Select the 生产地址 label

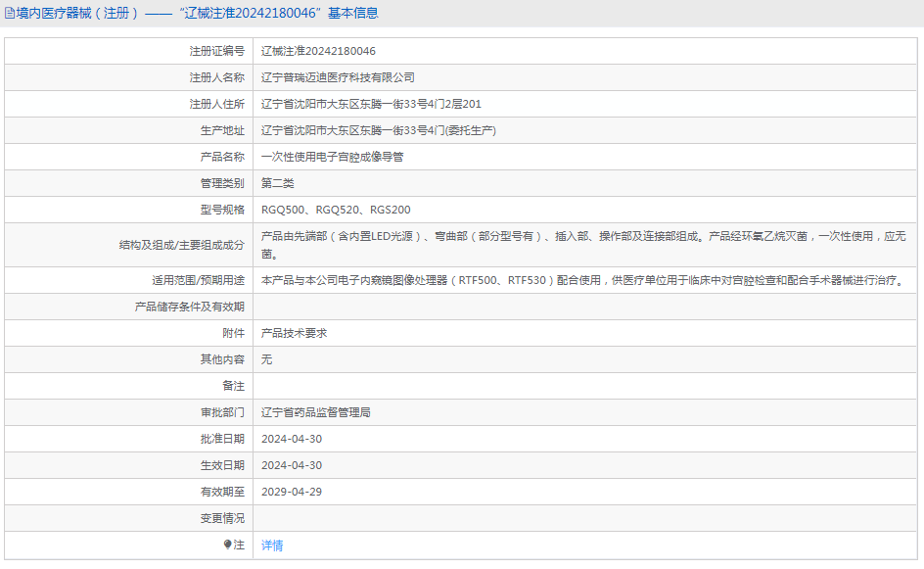tap(222, 131)
